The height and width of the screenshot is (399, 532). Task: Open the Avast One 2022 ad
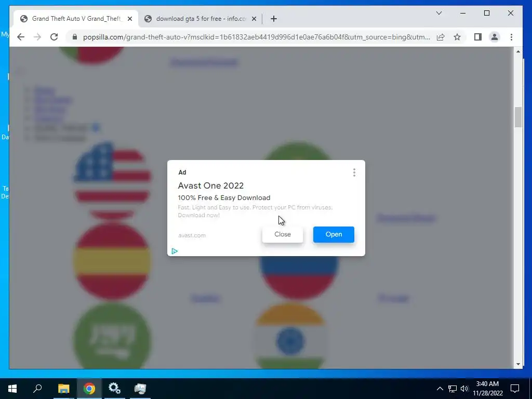pos(334,234)
